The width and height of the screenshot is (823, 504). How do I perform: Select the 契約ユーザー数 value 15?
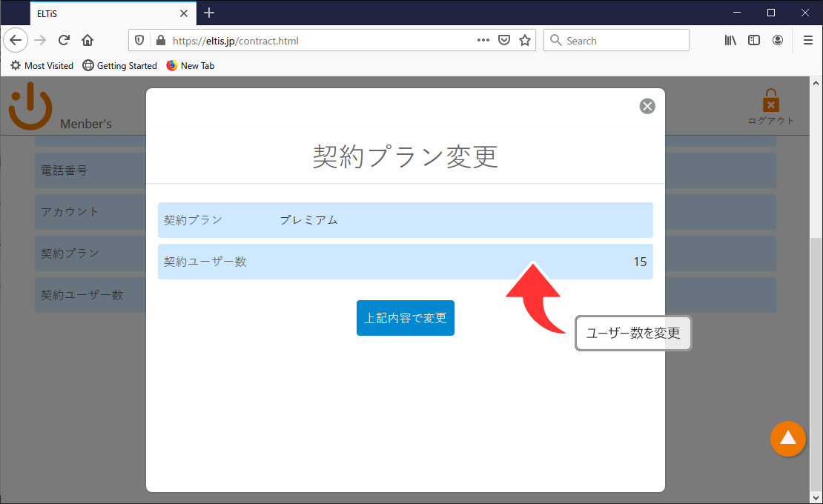[x=640, y=262]
